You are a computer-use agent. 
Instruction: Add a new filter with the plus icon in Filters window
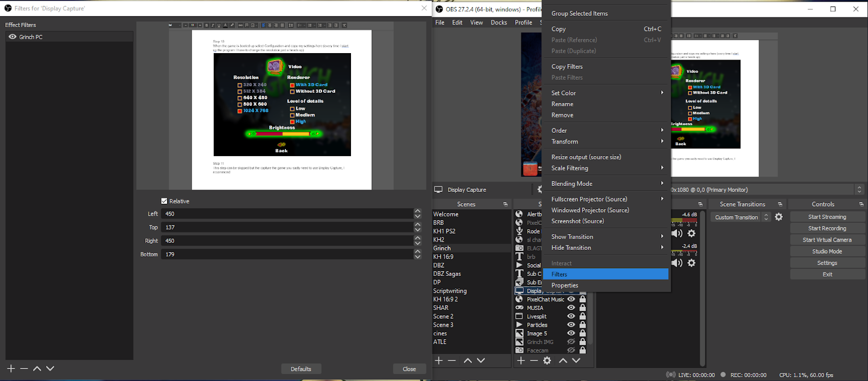coord(11,369)
